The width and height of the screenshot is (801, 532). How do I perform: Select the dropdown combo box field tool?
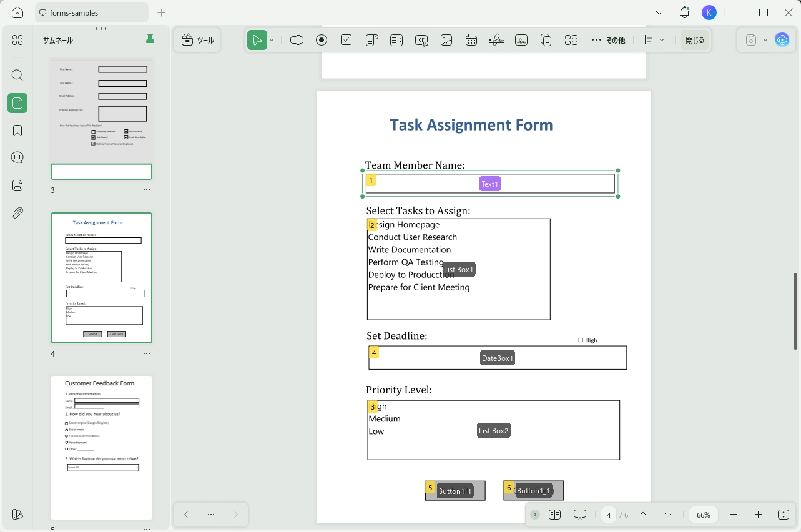(x=371, y=40)
